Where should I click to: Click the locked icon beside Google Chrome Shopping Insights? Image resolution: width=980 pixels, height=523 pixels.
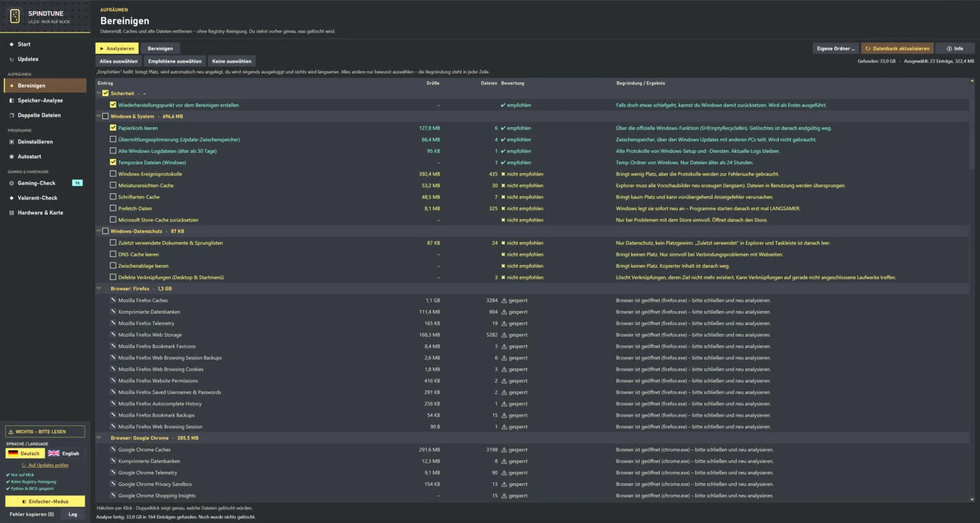(113, 495)
